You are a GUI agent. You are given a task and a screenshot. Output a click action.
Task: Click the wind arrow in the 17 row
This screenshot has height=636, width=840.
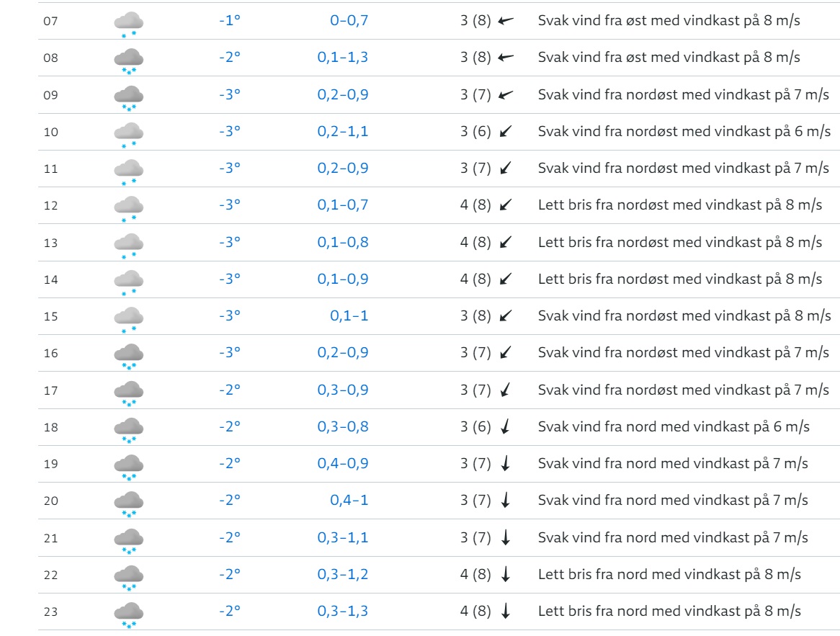pos(505,390)
